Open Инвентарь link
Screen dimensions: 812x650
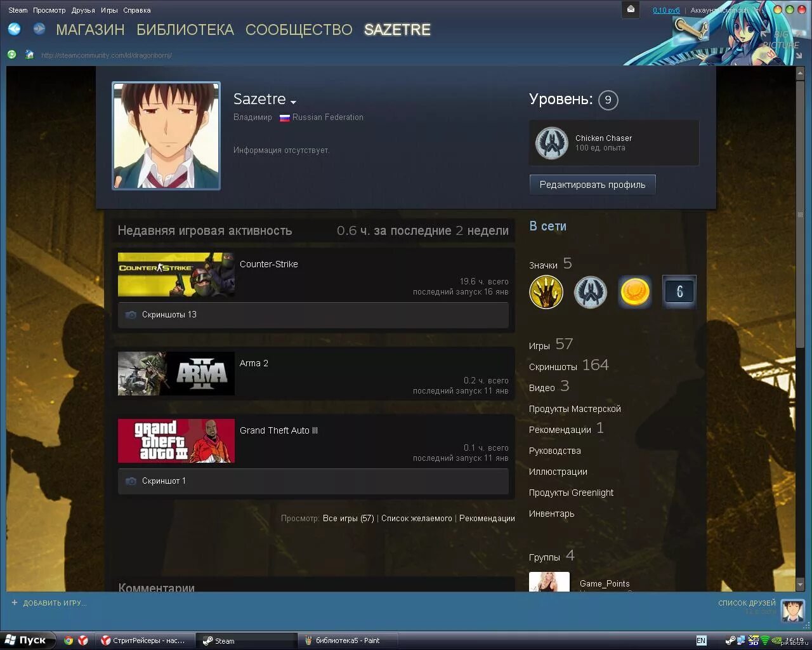pyautogui.click(x=552, y=514)
